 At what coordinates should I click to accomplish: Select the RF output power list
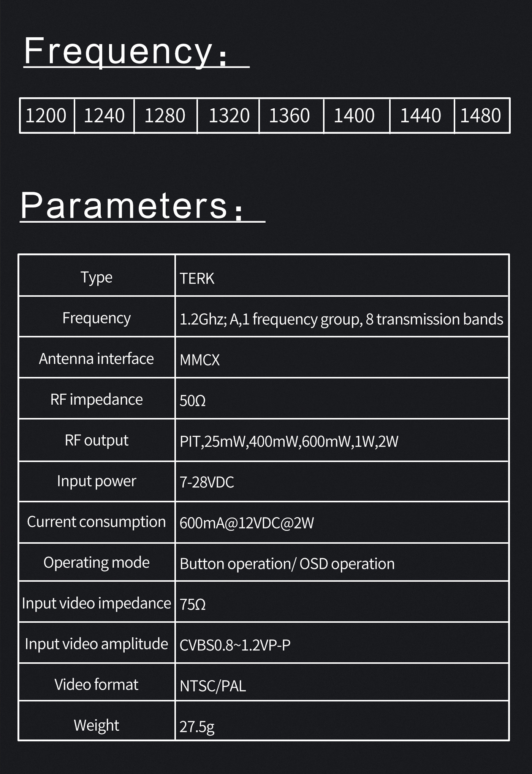click(289, 442)
